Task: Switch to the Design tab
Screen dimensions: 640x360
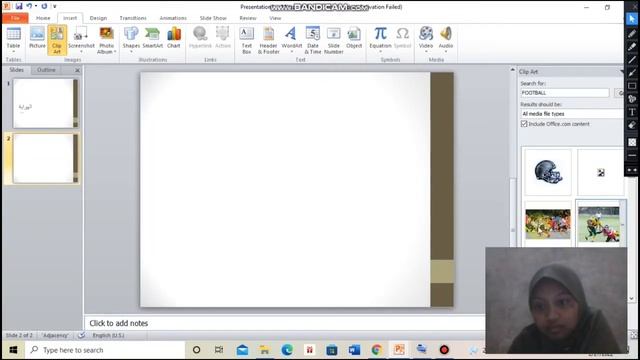Action: coord(98,18)
